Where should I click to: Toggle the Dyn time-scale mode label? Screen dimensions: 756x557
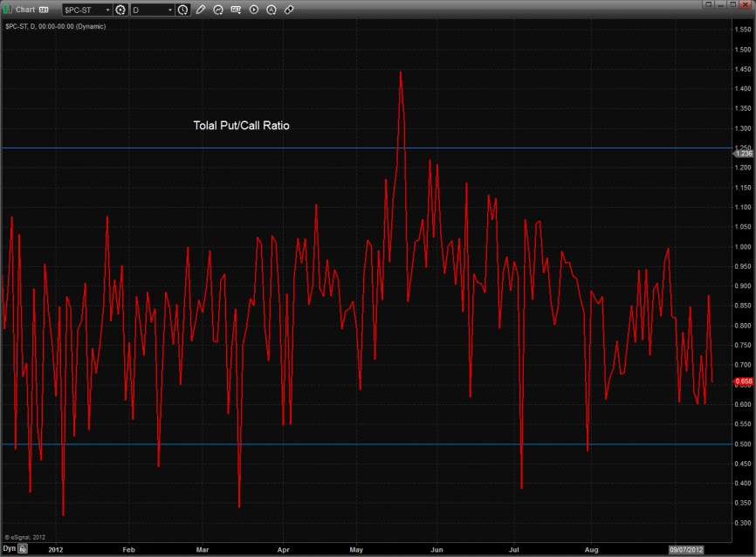10,549
